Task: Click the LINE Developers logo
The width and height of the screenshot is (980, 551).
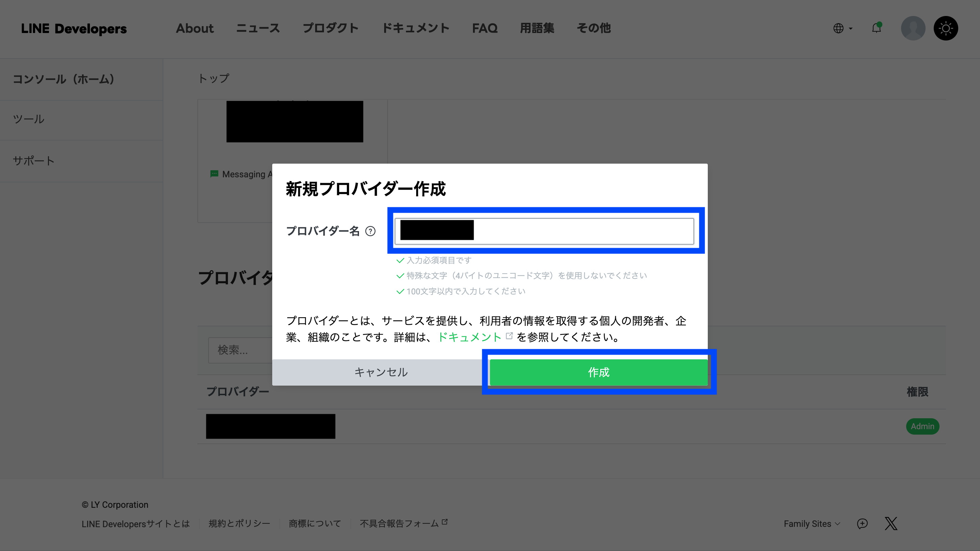Action: 74,29
